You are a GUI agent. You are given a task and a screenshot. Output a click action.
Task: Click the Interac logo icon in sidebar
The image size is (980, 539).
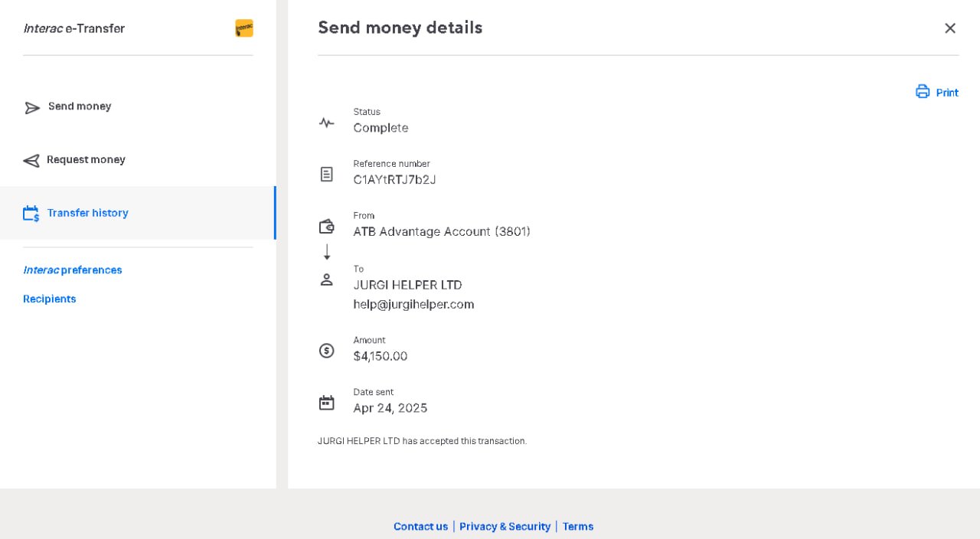point(243,28)
